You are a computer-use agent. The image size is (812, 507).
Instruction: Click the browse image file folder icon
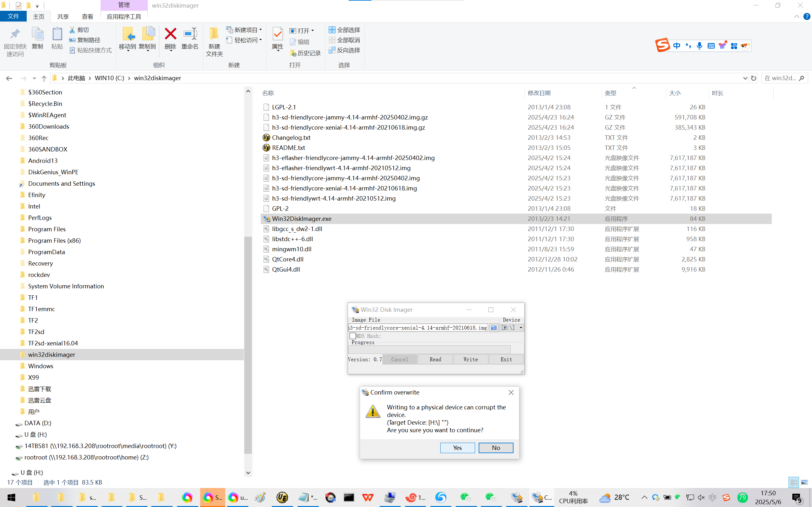494,328
